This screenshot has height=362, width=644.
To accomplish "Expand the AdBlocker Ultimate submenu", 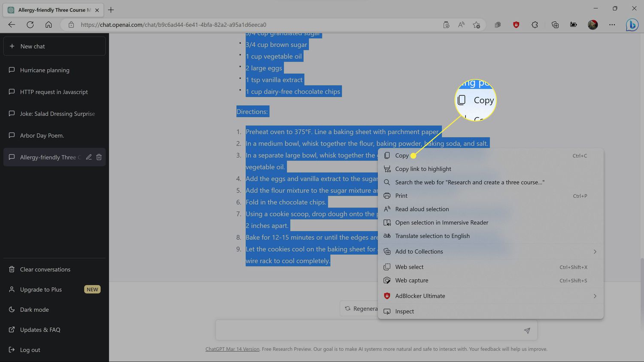I will click(595, 296).
